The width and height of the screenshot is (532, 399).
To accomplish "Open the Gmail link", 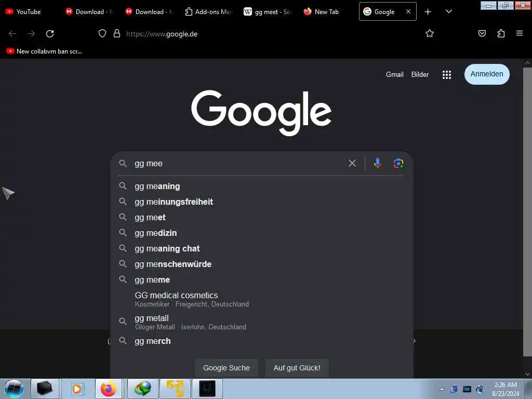I will point(395,74).
